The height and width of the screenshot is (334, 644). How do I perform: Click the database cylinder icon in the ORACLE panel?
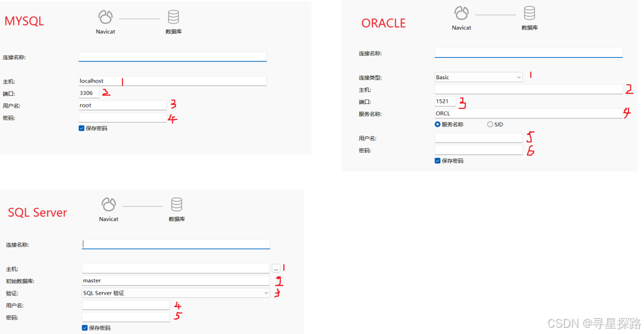530,13
